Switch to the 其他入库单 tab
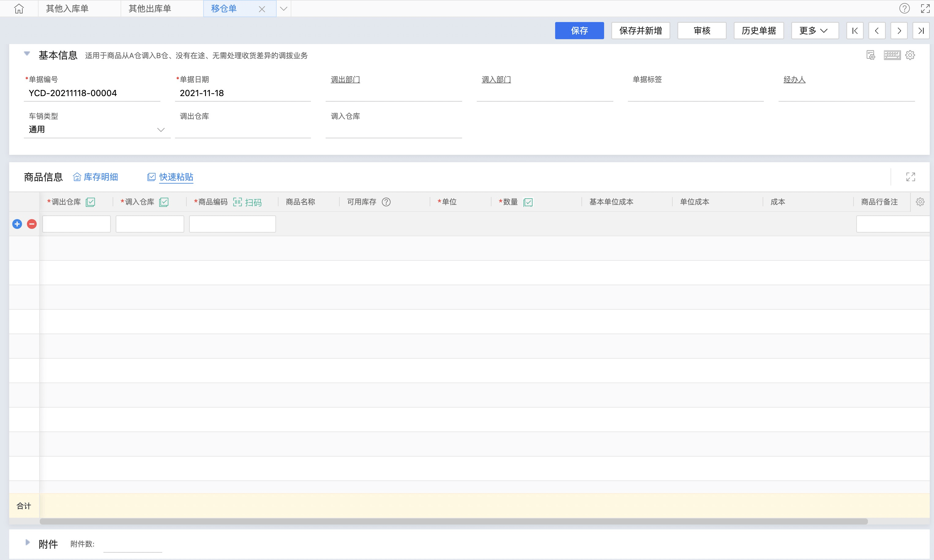 67,8
